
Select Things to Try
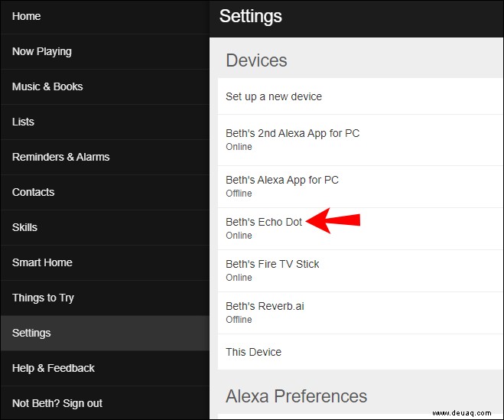pyautogui.click(x=105, y=298)
